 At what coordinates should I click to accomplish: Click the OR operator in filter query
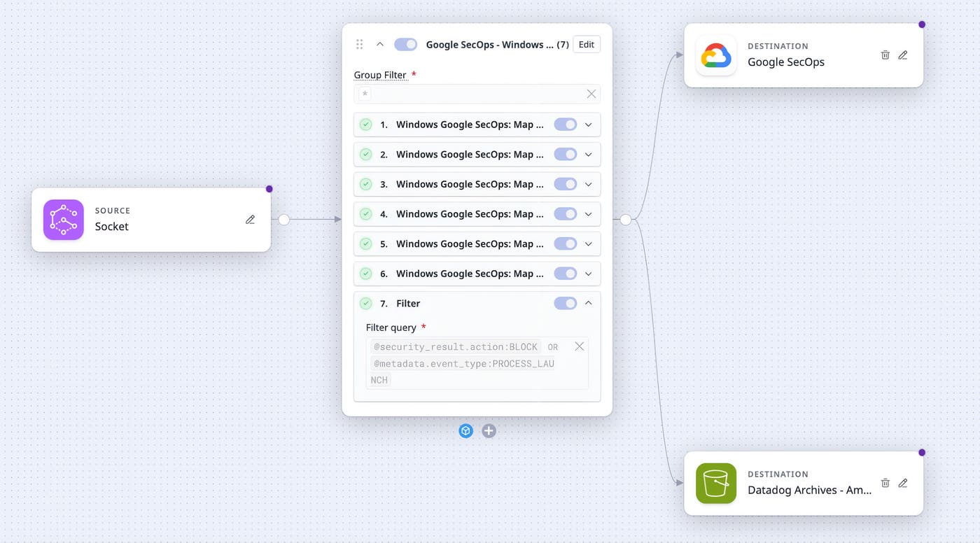click(553, 347)
